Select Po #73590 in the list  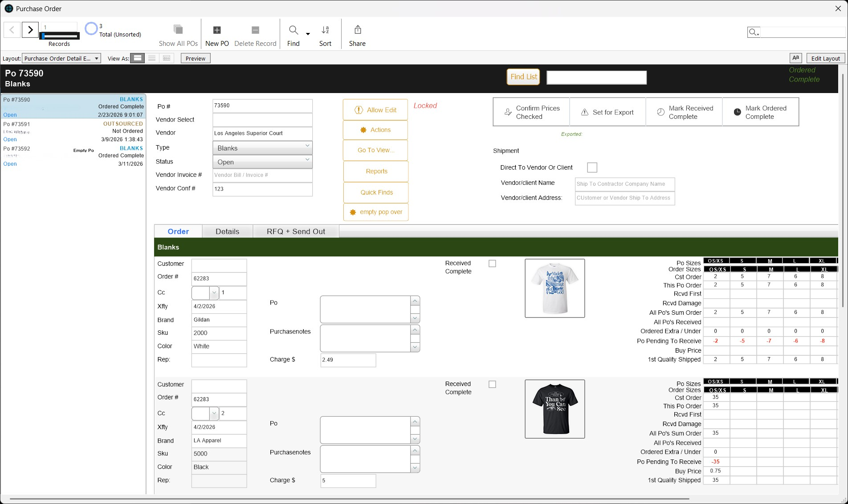[x=73, y=107]
